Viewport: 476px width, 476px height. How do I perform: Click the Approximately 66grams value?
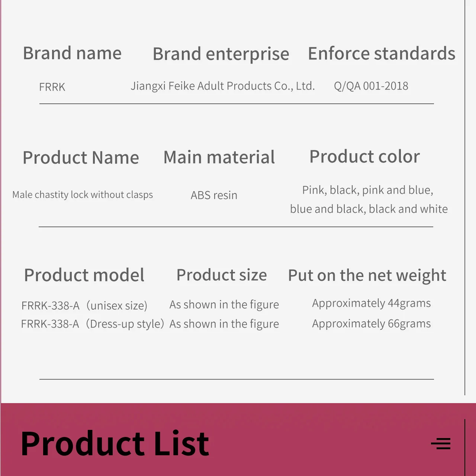372,324
